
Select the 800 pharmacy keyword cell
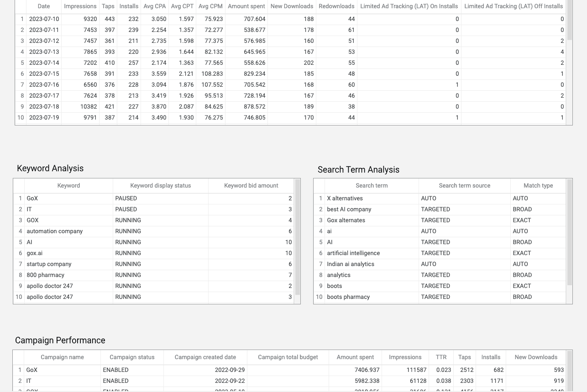(68, 275)
